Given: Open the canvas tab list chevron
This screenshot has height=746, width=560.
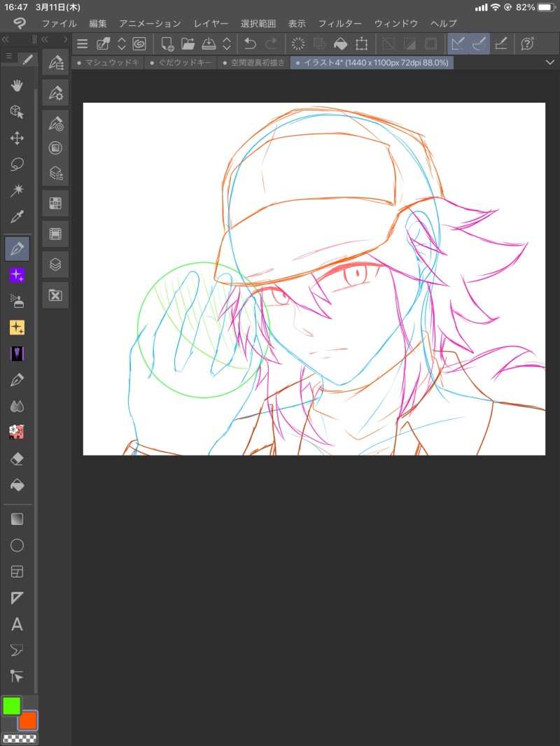Looking at the screenshot, I should (x=550, y=62).
